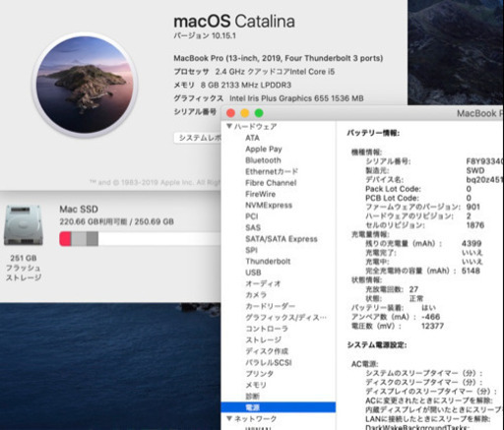504x430 pixels.
Task: Click voltage value 12377
Action: (x=432, y=326)
